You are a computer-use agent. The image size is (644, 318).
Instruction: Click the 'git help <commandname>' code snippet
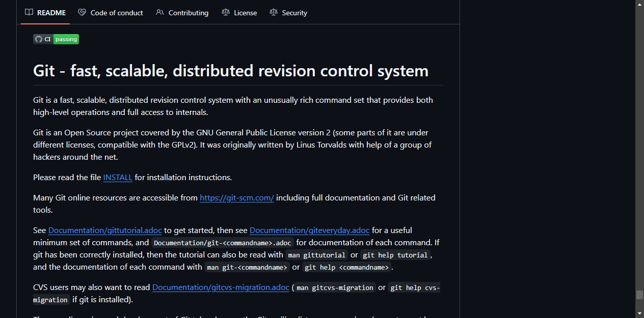[347, 267]
